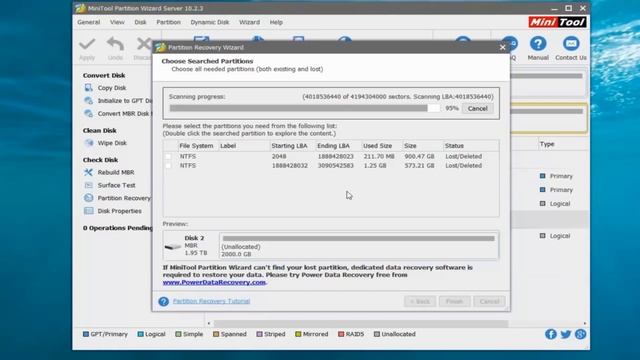Click the GPT/Primary legend color swatch
The height and width of the screenshot is (360, 640).
pyautogui.click(x=86, y=334)
